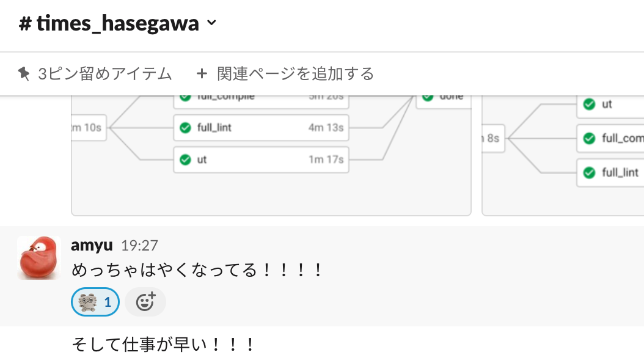The width and height of the screenshot is (644, 363).
Task: Click the full_lint green check icon
Action: (x=185, y=128)
